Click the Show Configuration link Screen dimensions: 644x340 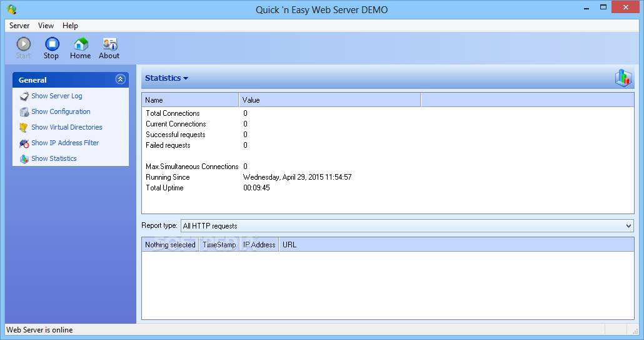point(61,111)
